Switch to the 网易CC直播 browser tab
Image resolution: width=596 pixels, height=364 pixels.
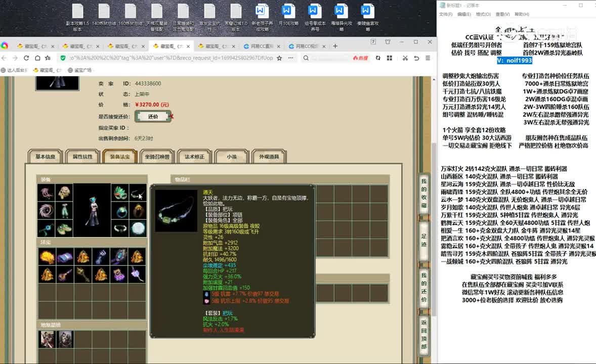[262, 46]
